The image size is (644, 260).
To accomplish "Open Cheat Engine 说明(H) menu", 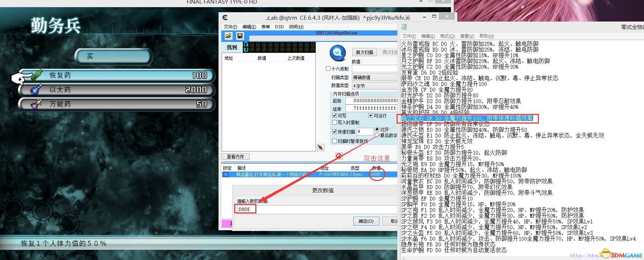I will [296, 27].
